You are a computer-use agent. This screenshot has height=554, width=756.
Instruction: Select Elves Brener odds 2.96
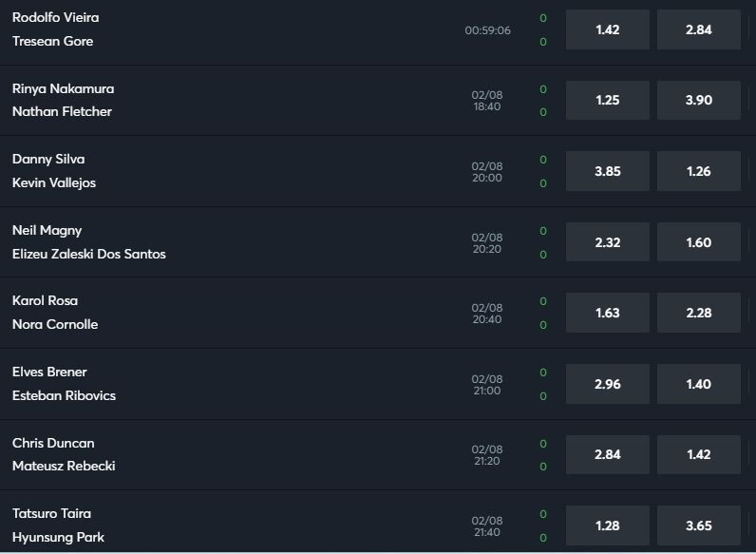click(608, 384)
